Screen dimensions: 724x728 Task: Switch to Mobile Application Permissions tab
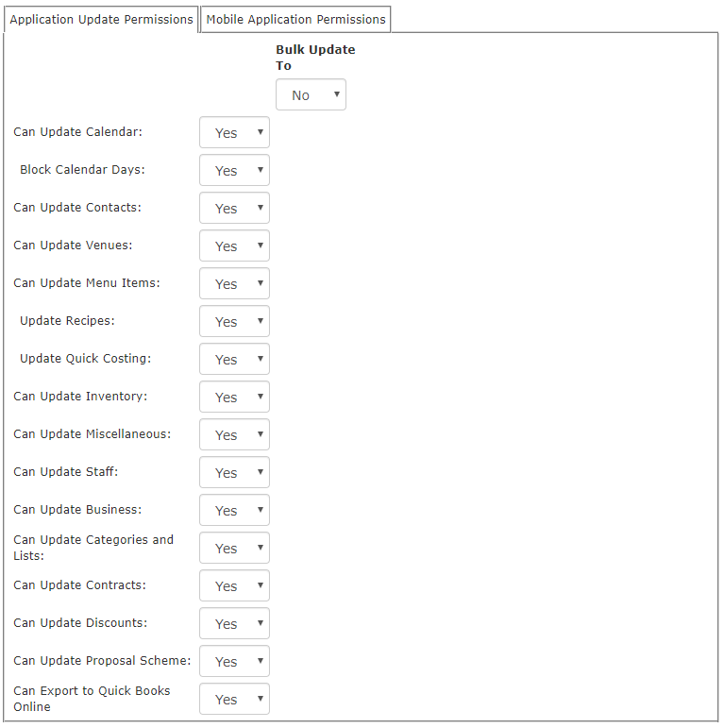[x=295, y=20]
